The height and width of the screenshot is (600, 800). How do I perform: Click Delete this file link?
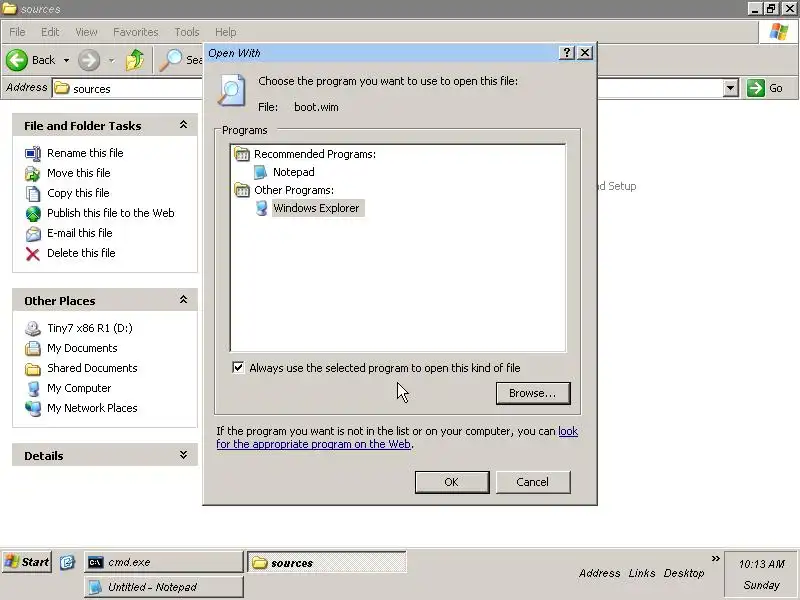click(x=81, y=253)
